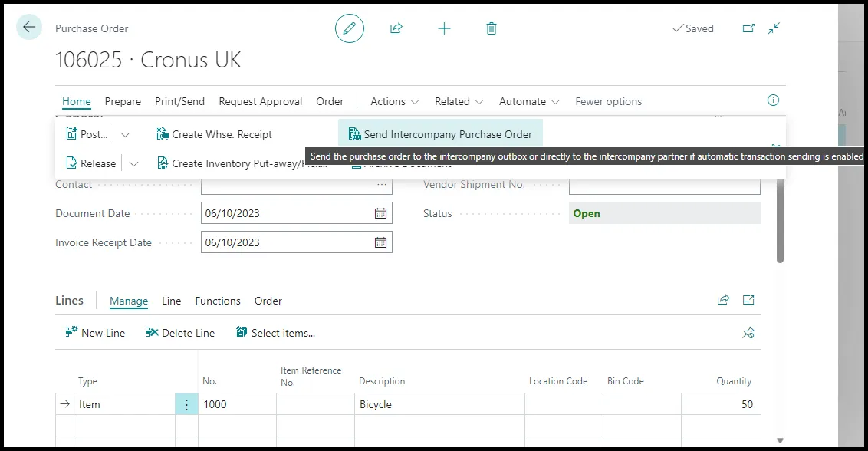Viewport: 868px width, 451px height.
Task: Pin the Lines action bar
Action: 748,333
